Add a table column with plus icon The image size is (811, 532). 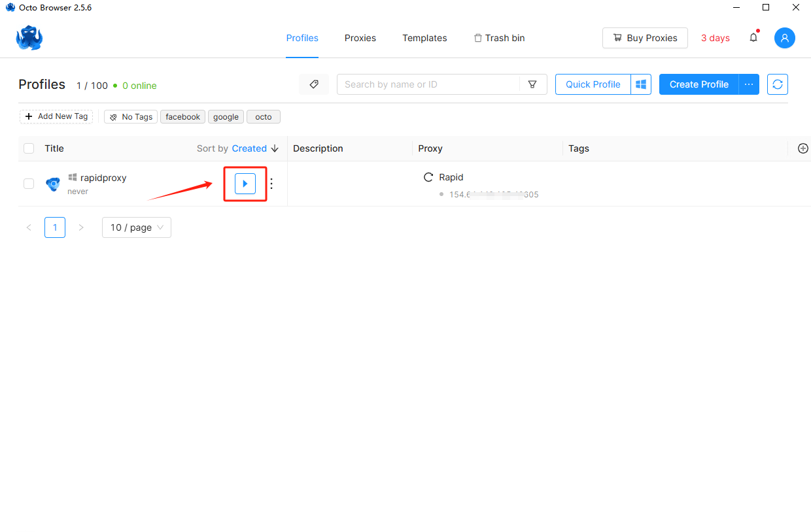pyautogui.click(x=804, y=148)
